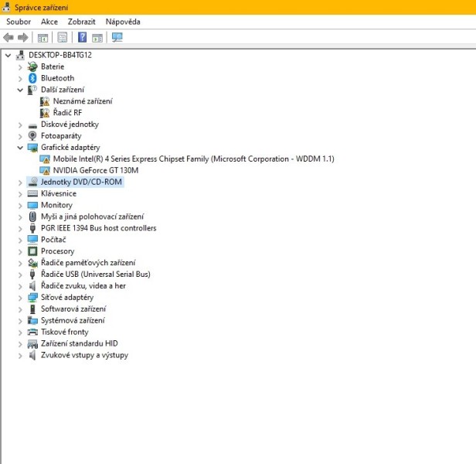
Task: Select the Procesory row label
Action: click(x=57, y=251)
